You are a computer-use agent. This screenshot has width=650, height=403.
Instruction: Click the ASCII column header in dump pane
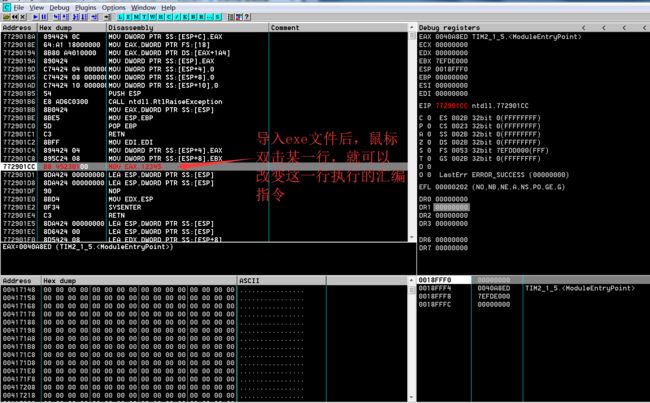tap(281, 281)
